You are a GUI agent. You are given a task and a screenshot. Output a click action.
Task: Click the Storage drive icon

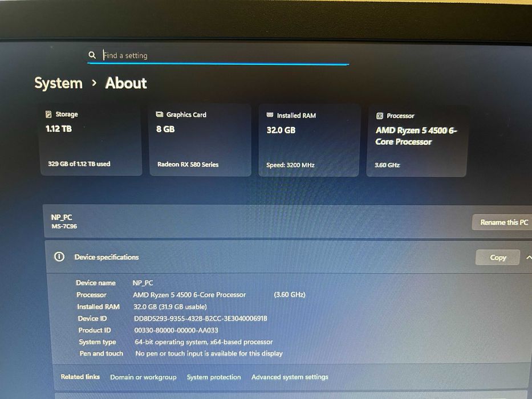point(48,115)
